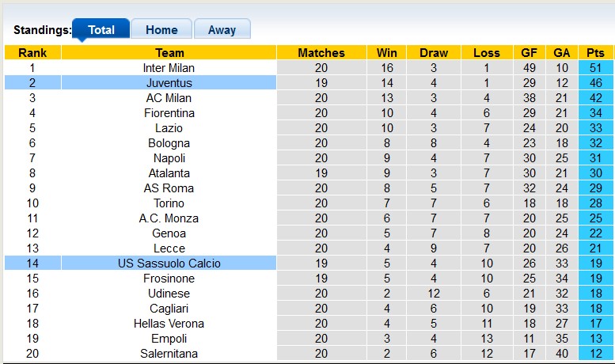
Task: Switch to the Total standings tab
Action: [101, 30]
